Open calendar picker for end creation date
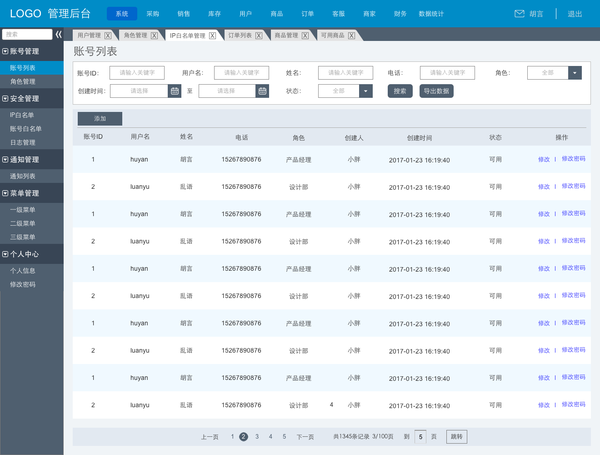The image size is (600, 455). click(x=262, y=91)
